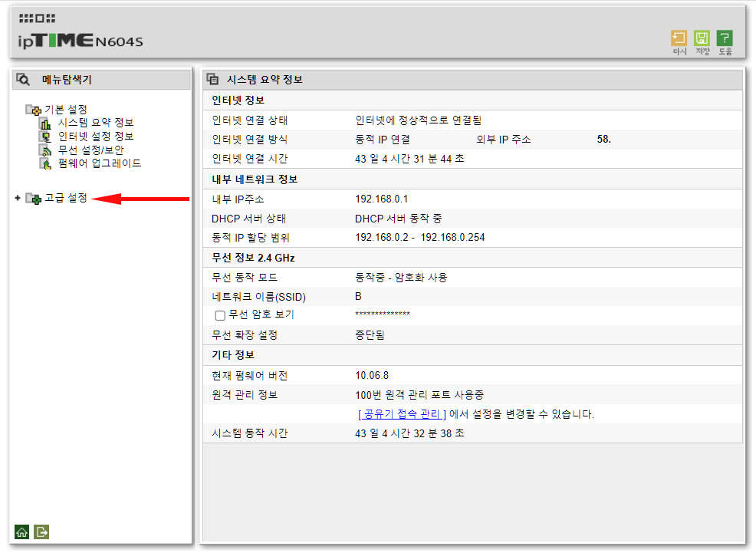The image size is (756, 553).
Task: Click the masked wireless password asterisks
Action: click(383, 314)
